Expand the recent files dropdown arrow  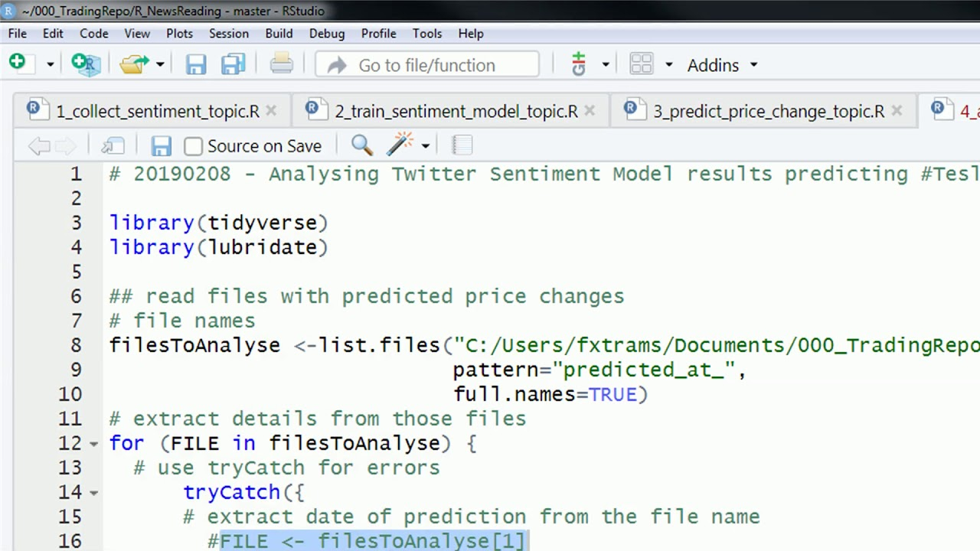tap(160, 65)
